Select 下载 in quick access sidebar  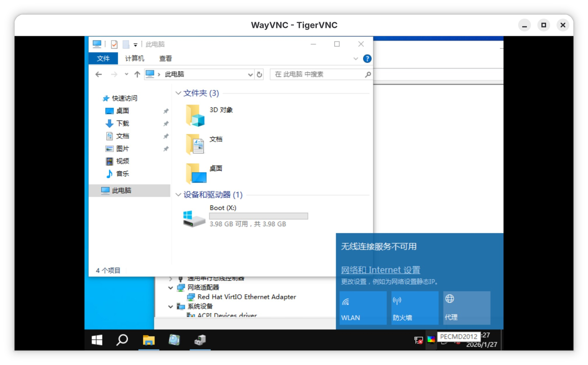coord(123,123)
